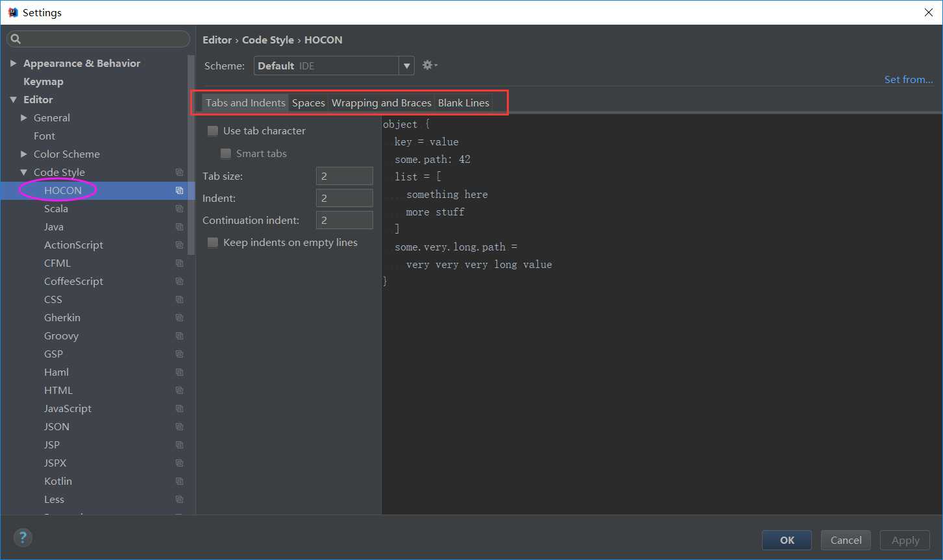Click the copy icon next to Kotlin
This screenshot has width=943, height=560.
(x=180, y=481)
